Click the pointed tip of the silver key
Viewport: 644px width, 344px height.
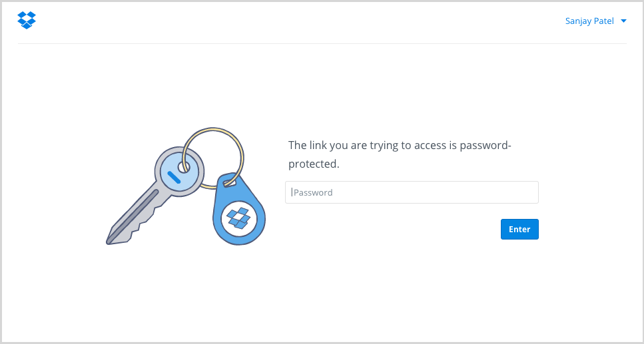tap(111, 240)
